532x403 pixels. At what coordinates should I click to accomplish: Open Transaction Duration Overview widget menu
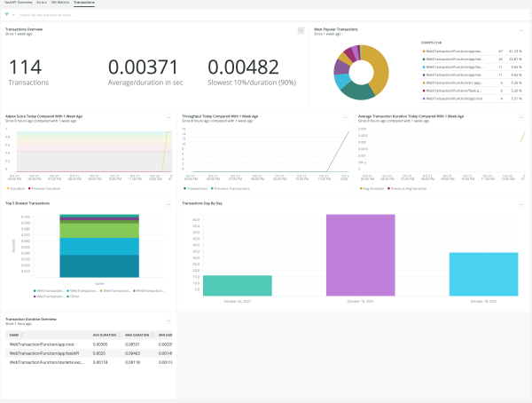[168, 319]
